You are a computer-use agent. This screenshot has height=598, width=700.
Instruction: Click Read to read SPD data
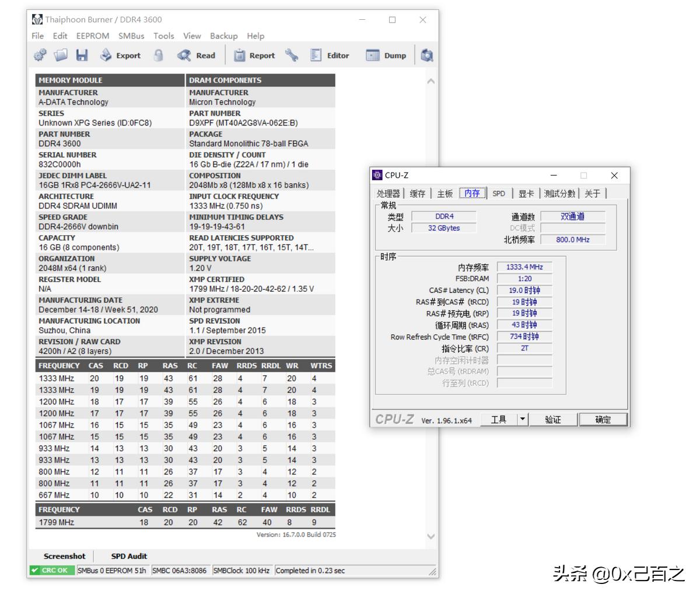(197, 55)
